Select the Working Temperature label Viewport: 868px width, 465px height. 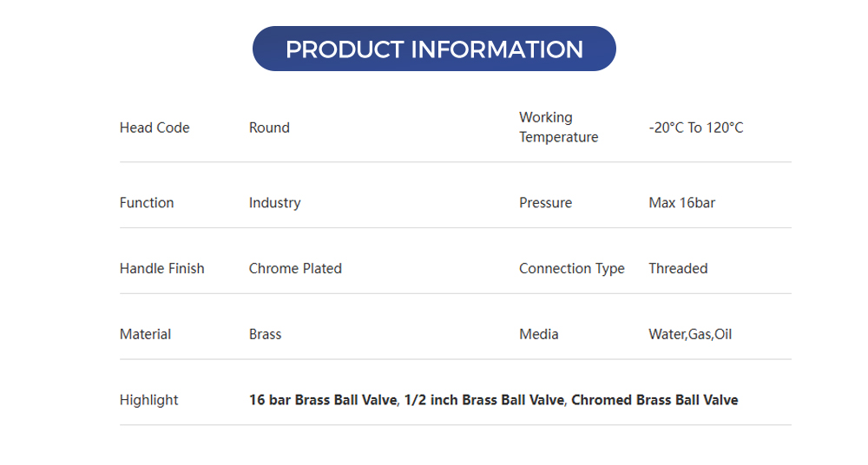click(x=558, y=128)
